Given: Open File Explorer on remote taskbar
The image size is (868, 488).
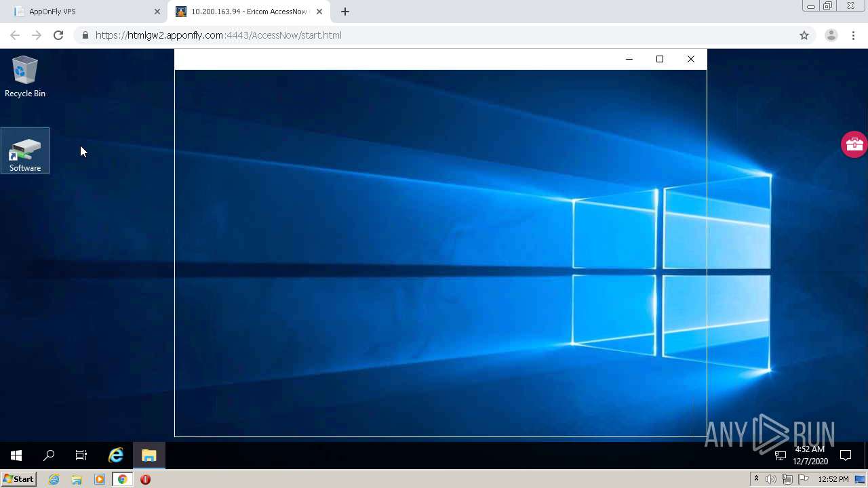Looking at the screenshot, I should (x=149, y=455).
